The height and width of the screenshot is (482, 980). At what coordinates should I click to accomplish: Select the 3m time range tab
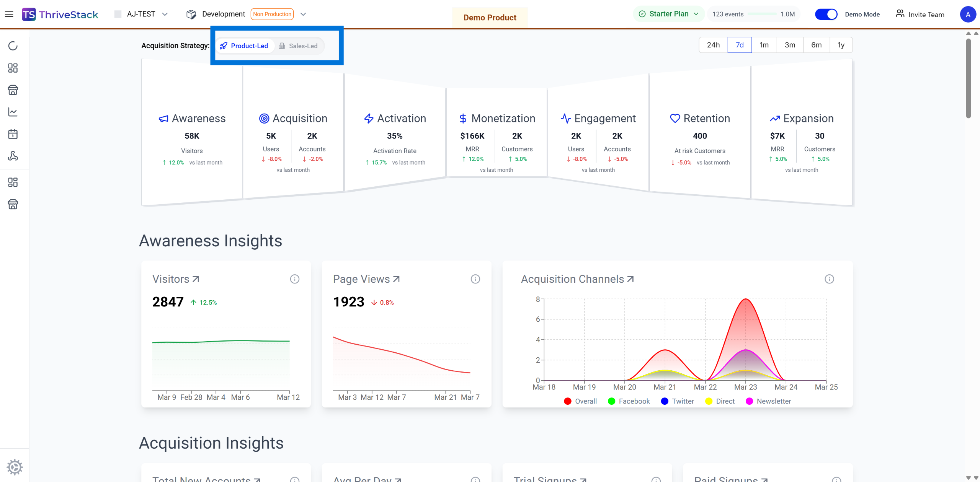pos(790,45)
